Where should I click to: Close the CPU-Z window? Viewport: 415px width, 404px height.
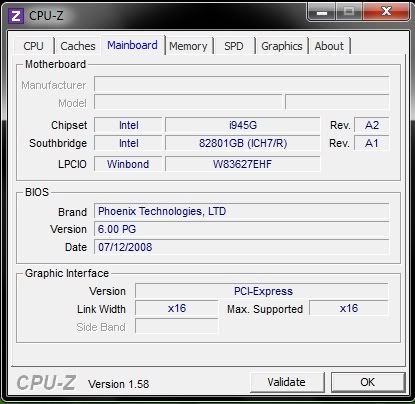(x=386, y=12)
